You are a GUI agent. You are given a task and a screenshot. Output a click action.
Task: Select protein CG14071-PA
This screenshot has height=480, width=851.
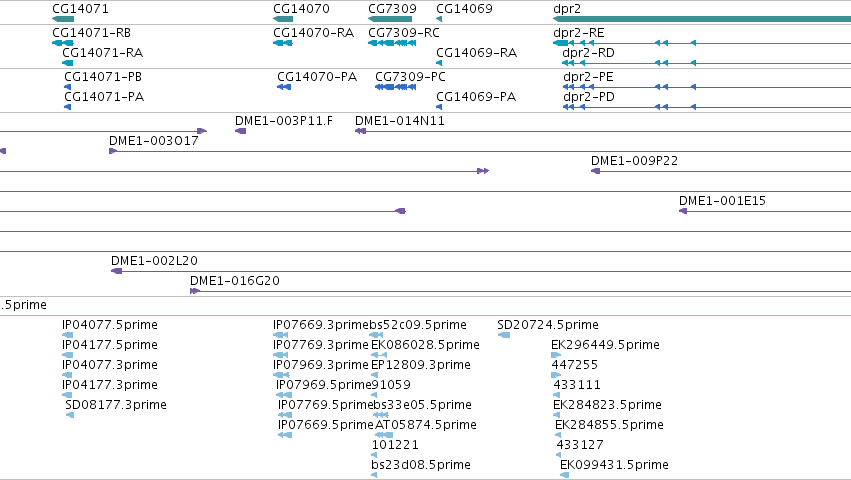(104, 97)
